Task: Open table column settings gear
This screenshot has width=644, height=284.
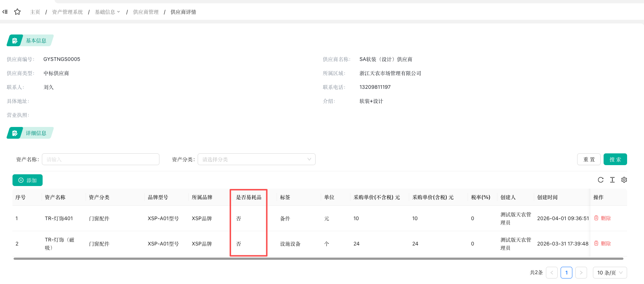Action: tap(624, 180)
